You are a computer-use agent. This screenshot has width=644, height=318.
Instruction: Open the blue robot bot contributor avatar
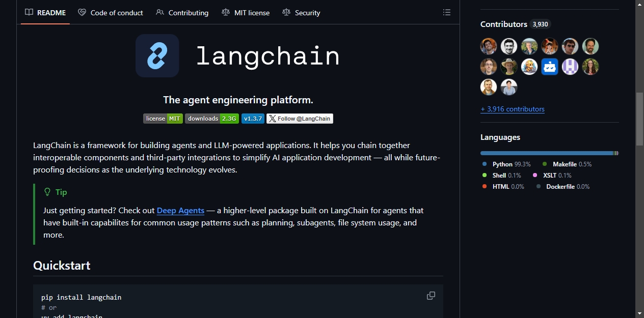coord(550,67)
